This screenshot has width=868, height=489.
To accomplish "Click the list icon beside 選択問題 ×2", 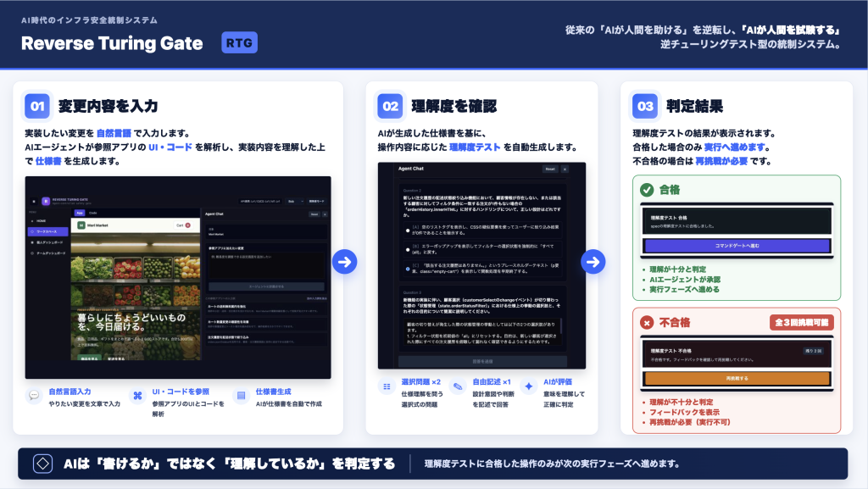I will tap(387, 386).
